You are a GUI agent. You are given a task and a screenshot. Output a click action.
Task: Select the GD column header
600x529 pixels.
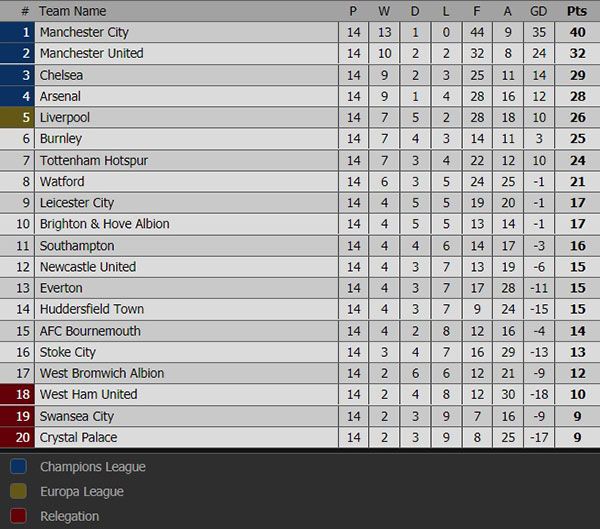538,11
